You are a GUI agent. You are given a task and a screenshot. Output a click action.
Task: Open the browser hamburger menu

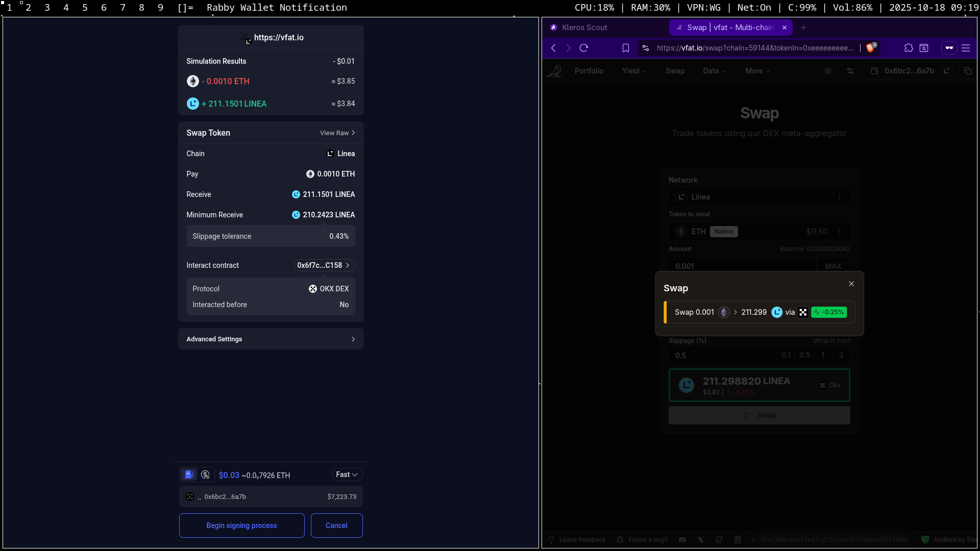pos(966,48)
